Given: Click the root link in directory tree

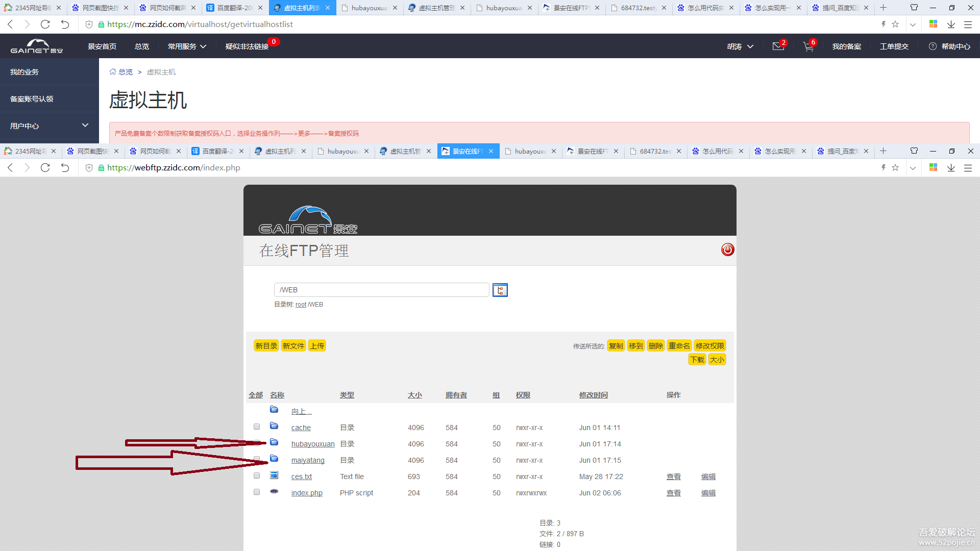Looking at the screenshot, I should [301, 305].
